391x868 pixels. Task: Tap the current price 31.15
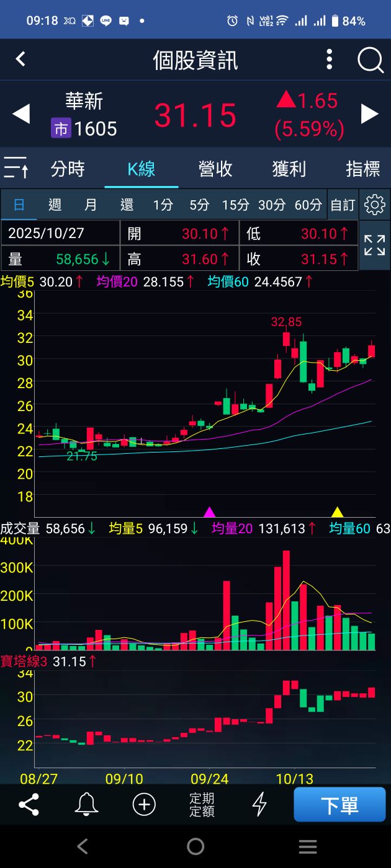195,115
